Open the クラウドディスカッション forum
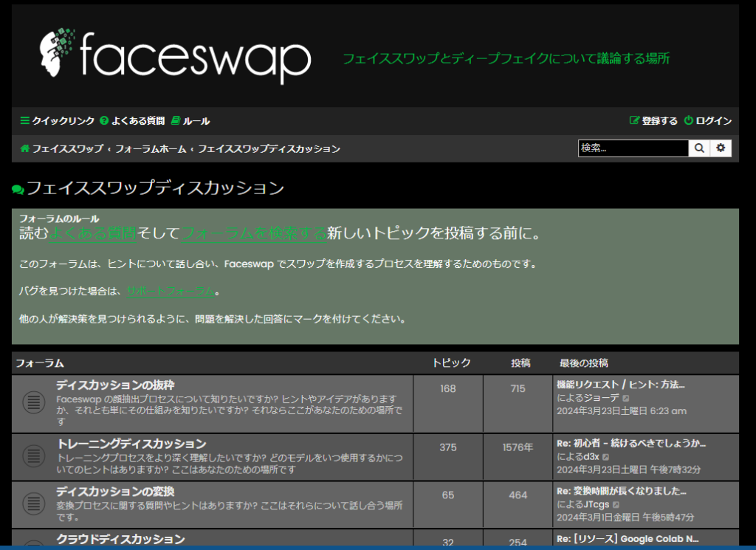This screenshot has height=550, width=756. [x=120, y=540]
